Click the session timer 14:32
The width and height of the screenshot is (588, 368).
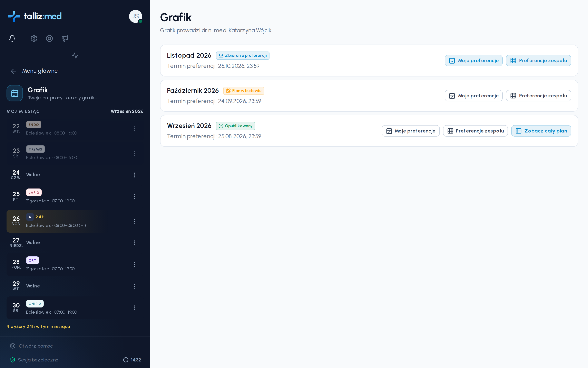click(x=132, y=360)
